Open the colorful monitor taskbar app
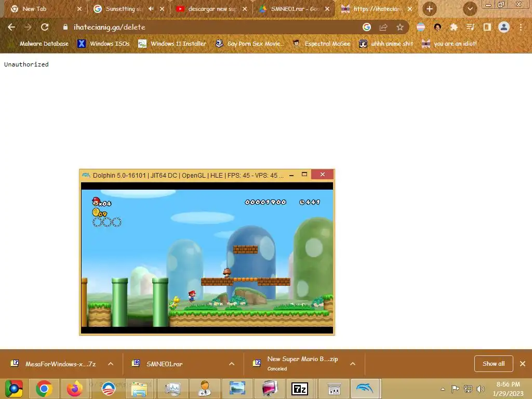This screenshot has height=399, width=532. point(270,389)
